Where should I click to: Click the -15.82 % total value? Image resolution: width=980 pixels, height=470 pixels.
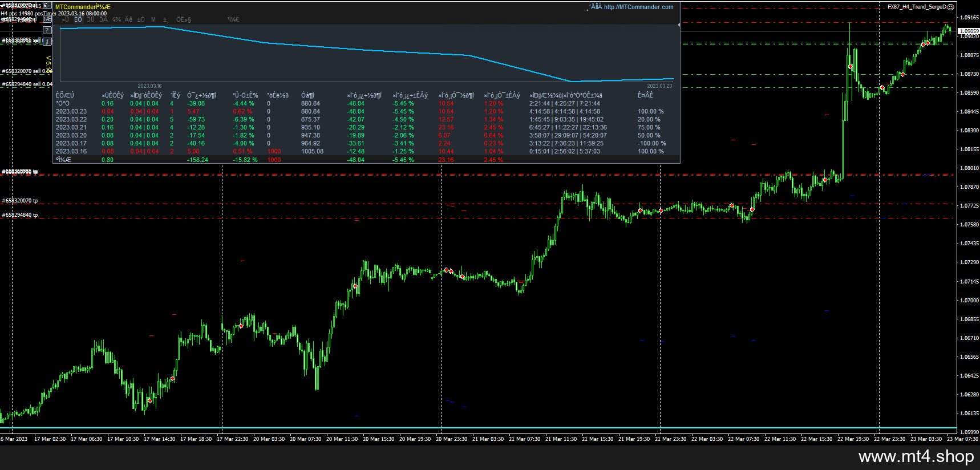[245, 160]
